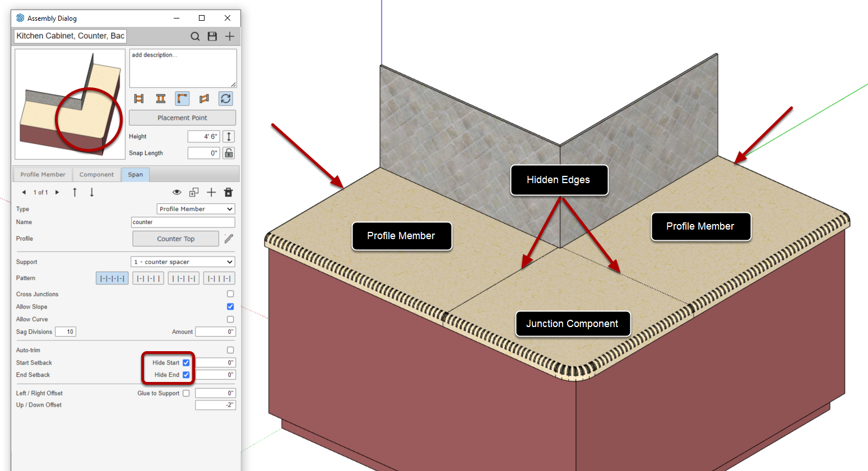Save assembly with the floppy disk icon
Viewport: 868px width, 471px height.
212,36
